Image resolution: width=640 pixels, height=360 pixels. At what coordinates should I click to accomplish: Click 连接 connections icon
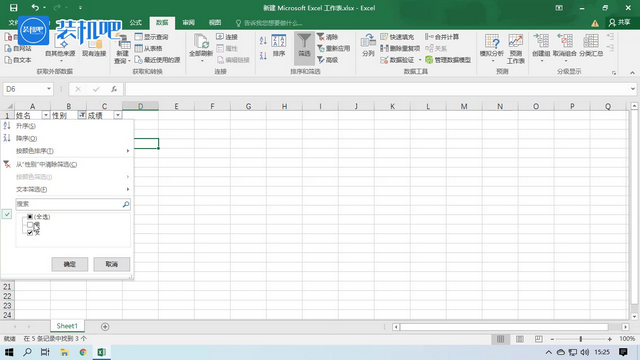227,37
